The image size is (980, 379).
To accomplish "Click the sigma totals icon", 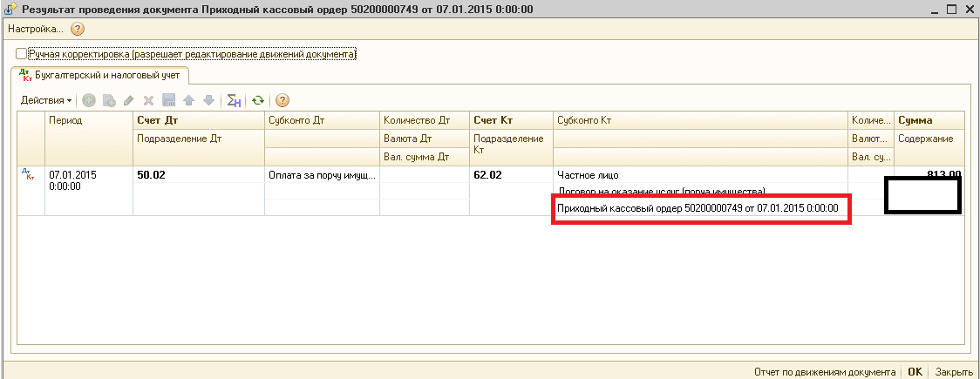I will point(234,100).
